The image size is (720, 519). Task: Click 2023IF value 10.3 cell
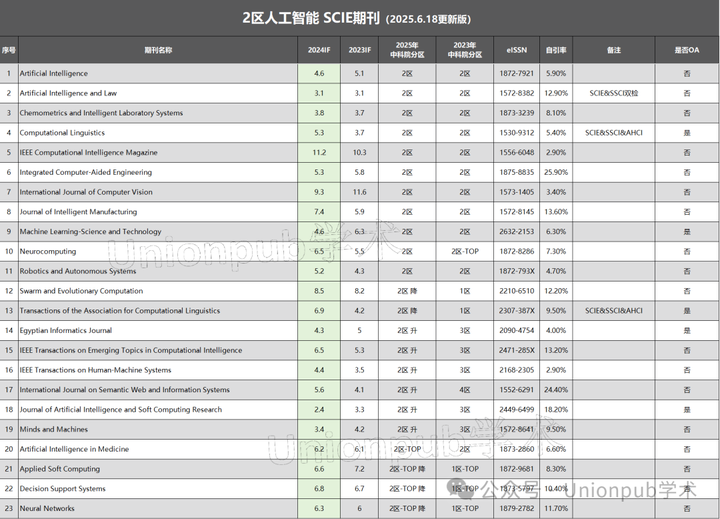coord(360,152)
